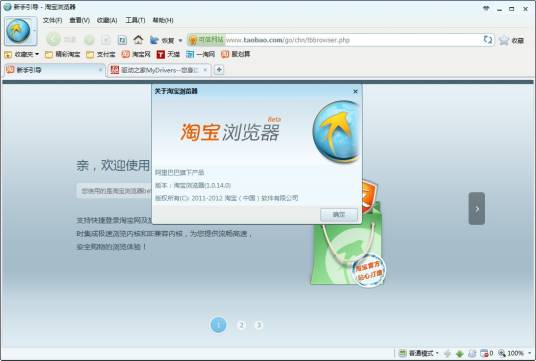536x361 pixels.
Task: Click the 确定 button in About dialog
Action: click(x=339, y=215)
